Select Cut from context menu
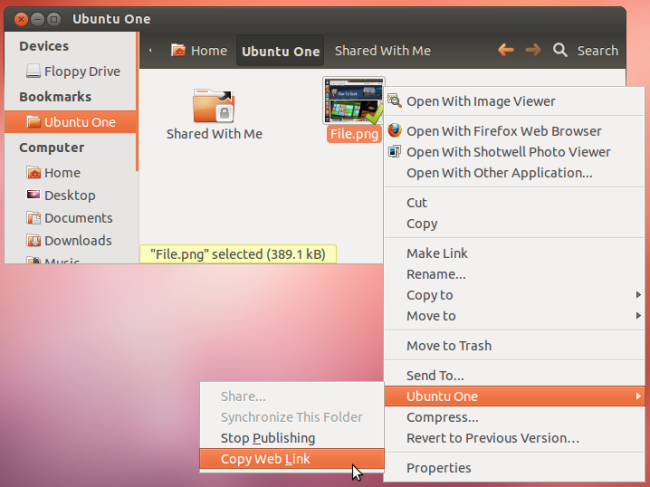Image resolution: width=650 pixels, height=487 pixels. pos(514,203)
